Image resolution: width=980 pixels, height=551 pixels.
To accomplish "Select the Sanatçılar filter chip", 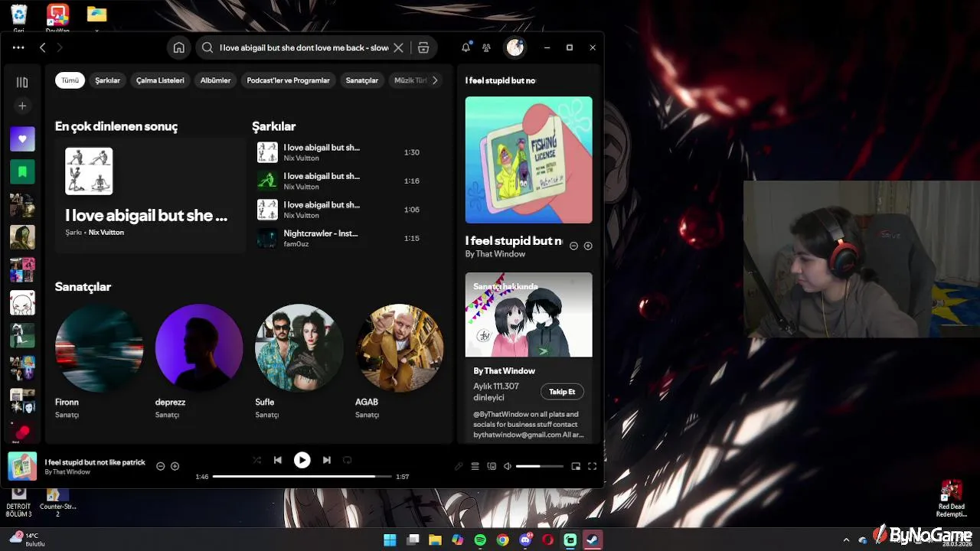I will [362, 80].
